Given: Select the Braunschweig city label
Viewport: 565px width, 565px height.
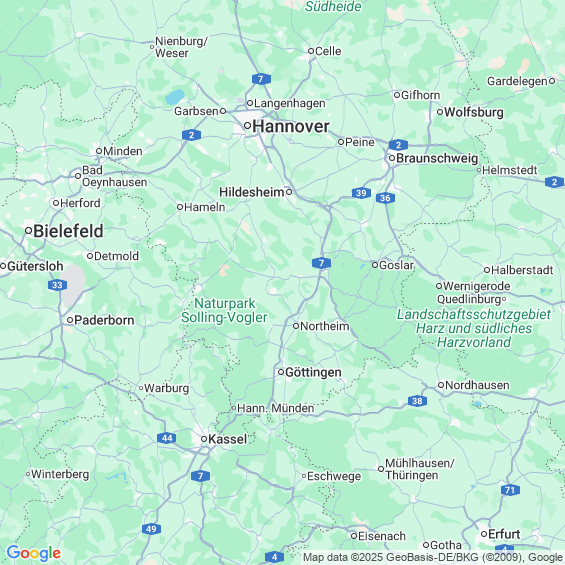Looking at the screenshot, I should 437,158.
